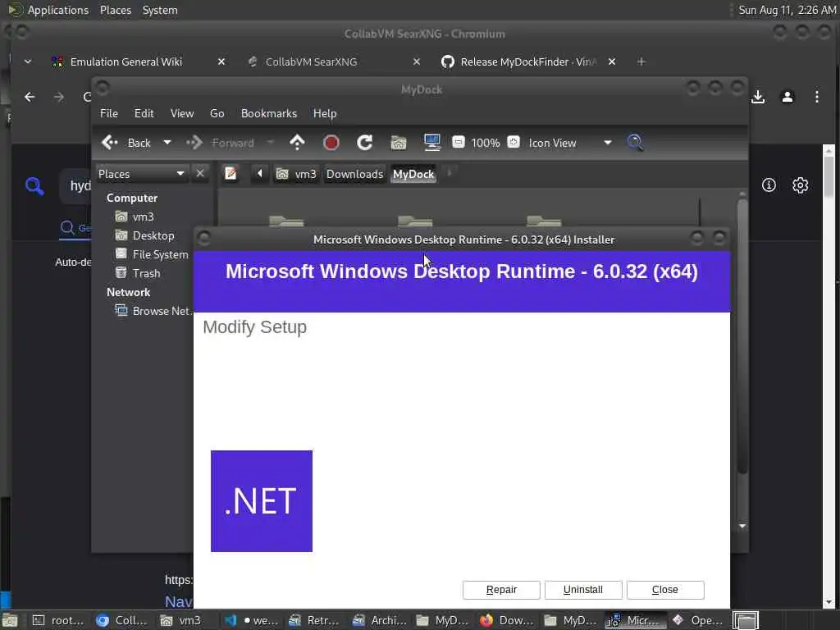Open Places menu in top panel
This screenshot has height=630, width=840.
point(115,10)
